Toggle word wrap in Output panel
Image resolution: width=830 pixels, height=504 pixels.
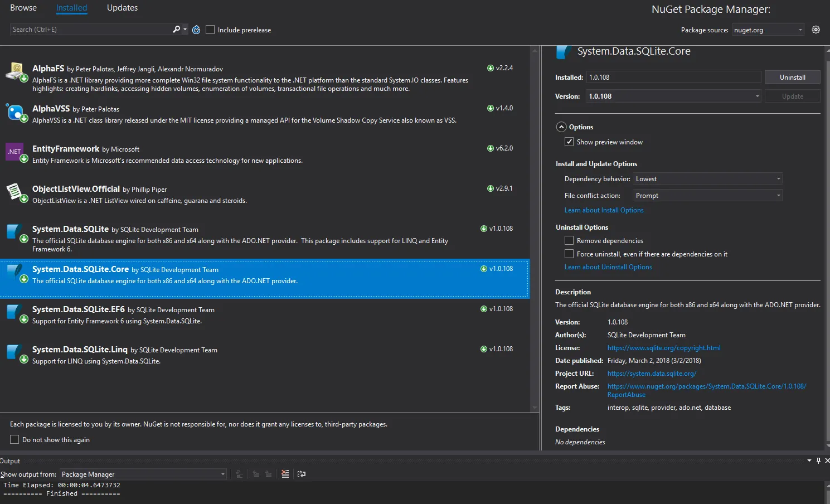(302, 474)
